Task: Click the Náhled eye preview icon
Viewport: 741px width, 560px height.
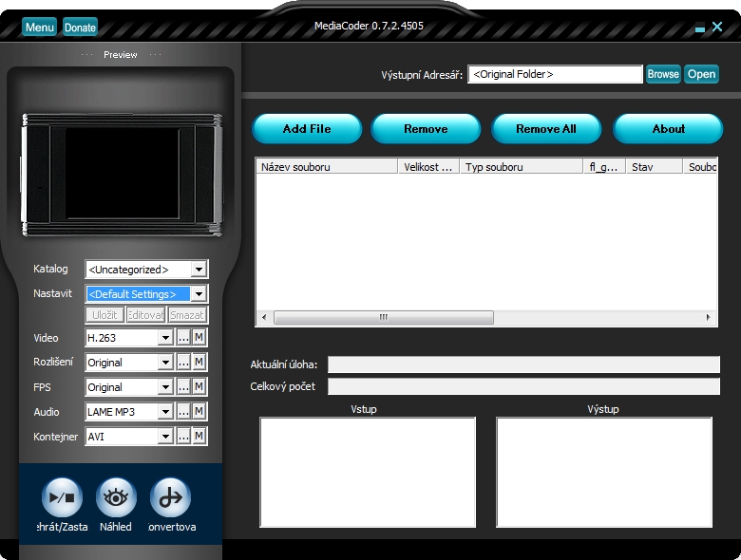Action: pos(116,497)
